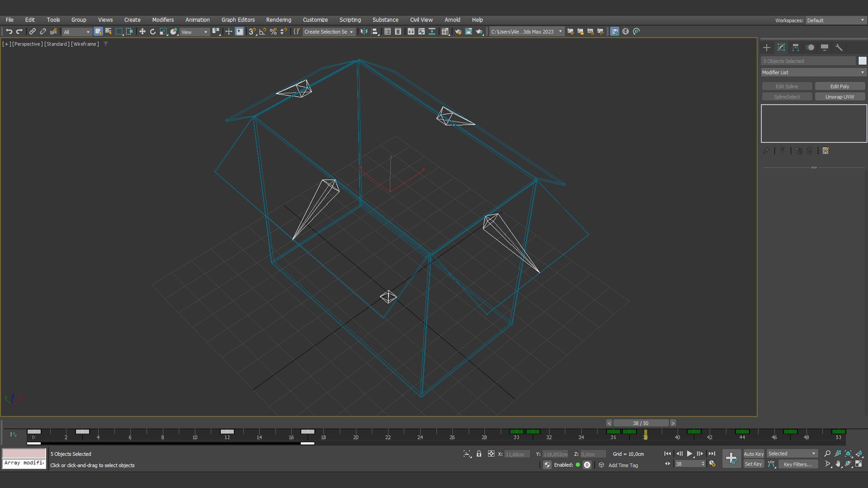868x488 pixels.
Task: Open Create Selection Set dropdown
Action: [329, 32]
